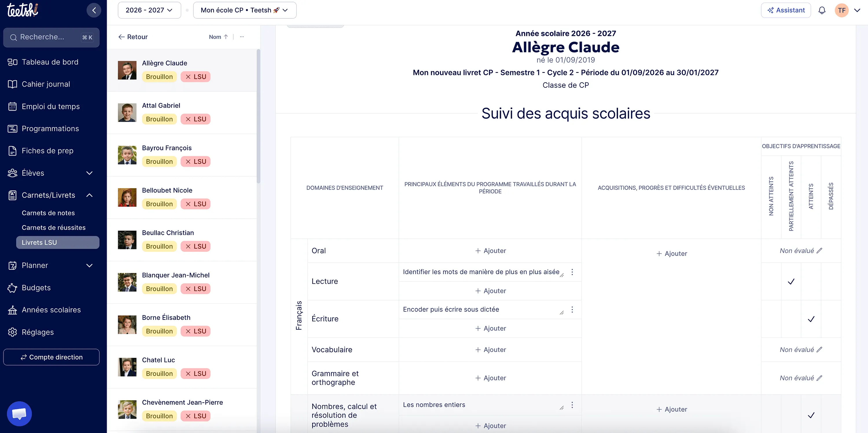
Task: Open options menu for Identifier les mots row
Action: point(572,272)
